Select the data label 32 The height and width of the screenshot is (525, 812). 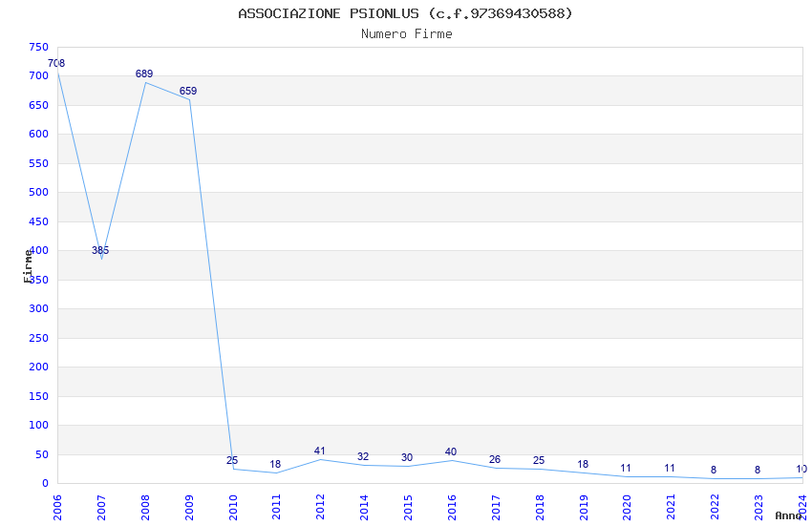click(x=363, y=456)
